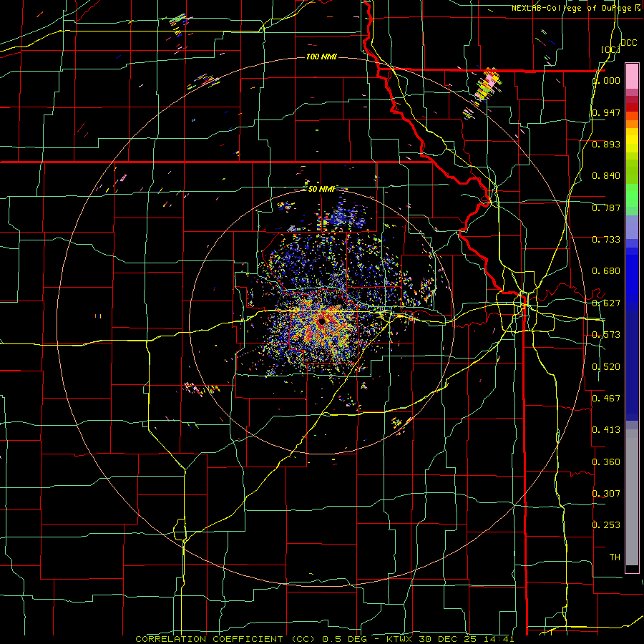Pick the red swatch near 0.947
This screenshot has height=644, width=644.
point(632,107)
